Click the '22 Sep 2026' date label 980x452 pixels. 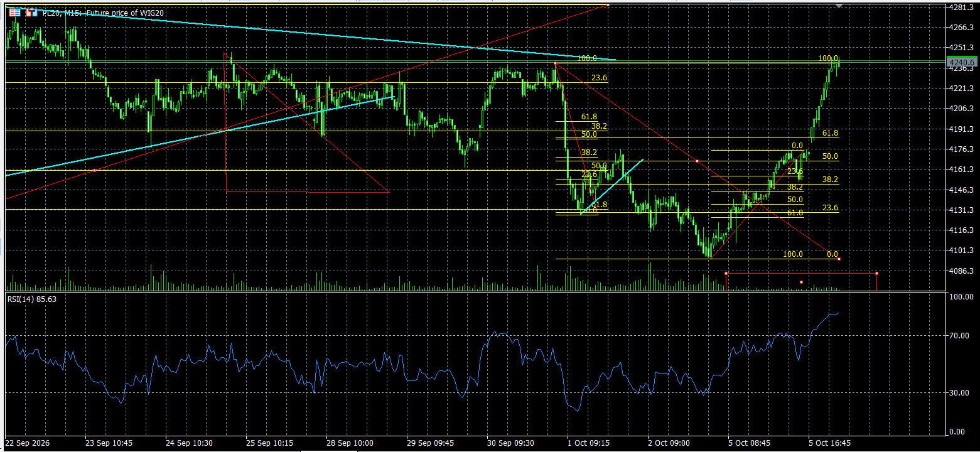tap(28, 443)
